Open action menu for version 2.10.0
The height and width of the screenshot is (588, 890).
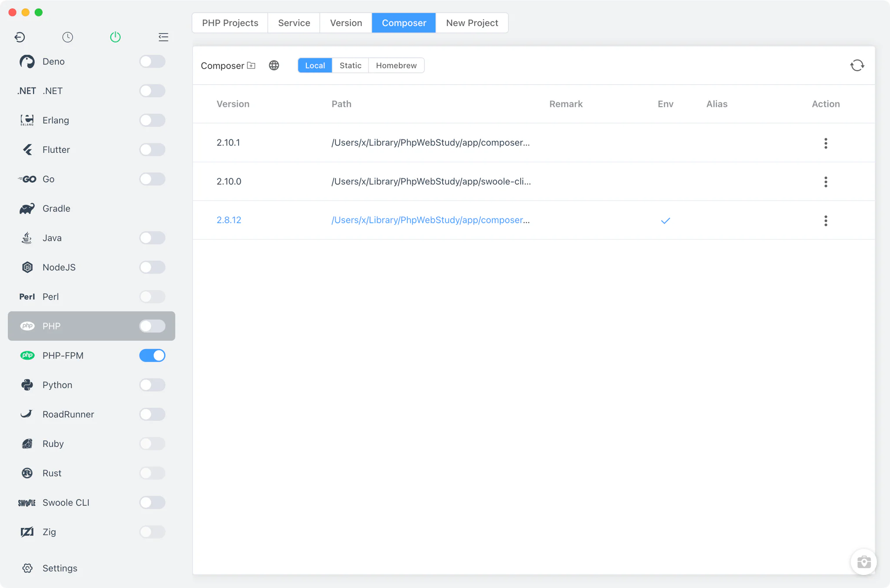tap(826, 182)
